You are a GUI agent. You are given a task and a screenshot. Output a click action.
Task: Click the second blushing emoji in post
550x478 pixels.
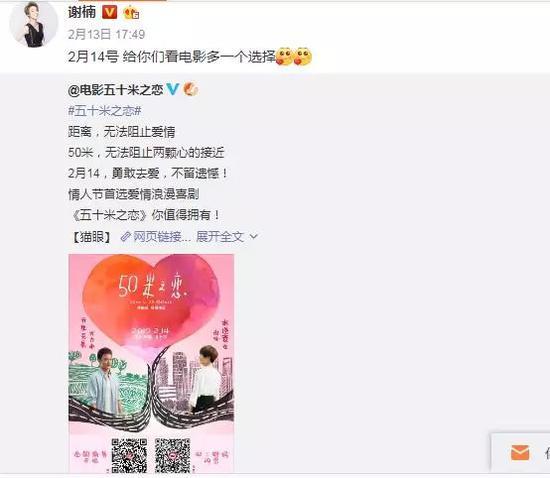303,56
